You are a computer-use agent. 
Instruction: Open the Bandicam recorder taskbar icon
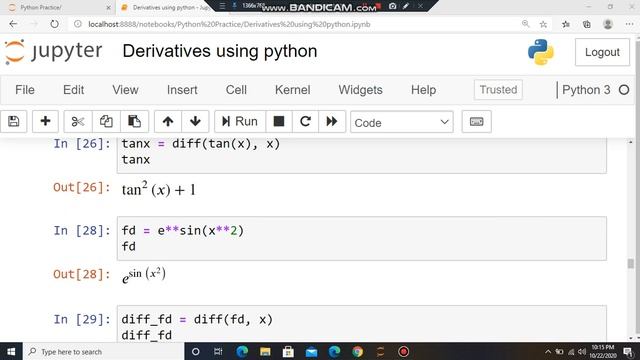pos(403,351)
